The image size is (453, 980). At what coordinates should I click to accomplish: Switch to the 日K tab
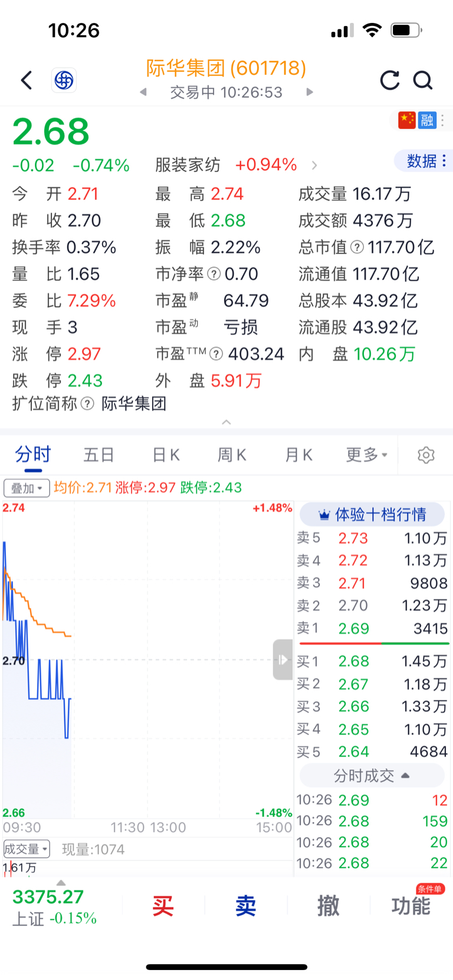166,455
